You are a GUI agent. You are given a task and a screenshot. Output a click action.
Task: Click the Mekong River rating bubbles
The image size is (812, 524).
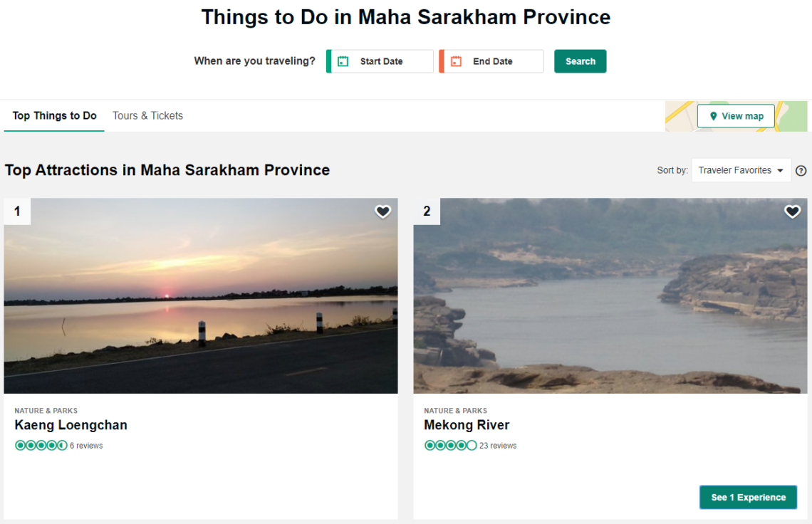[450, 446]
